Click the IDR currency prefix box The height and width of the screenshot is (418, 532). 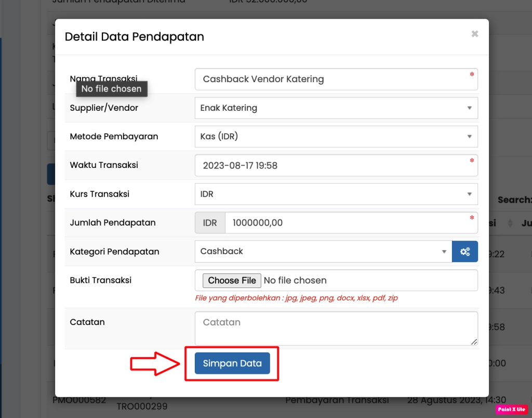point(210,223)
